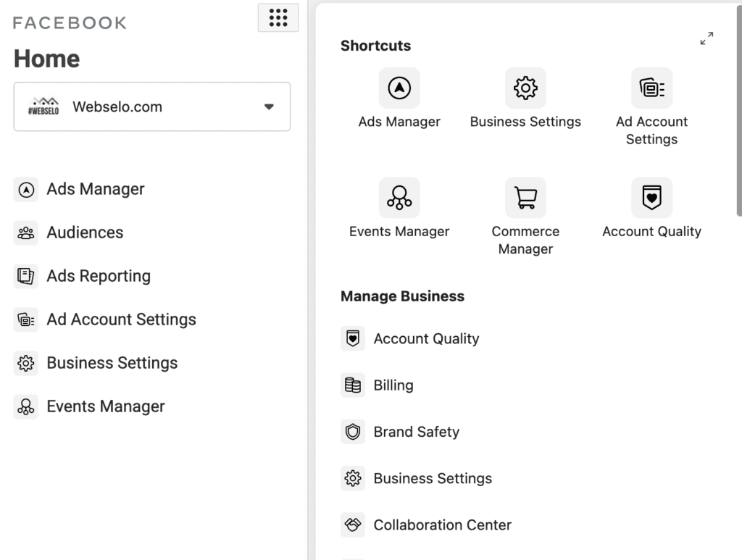Open Account Quality under Manage Business
Image resolution: width=742 pixels, height=560 pixels.
point(426,338)
